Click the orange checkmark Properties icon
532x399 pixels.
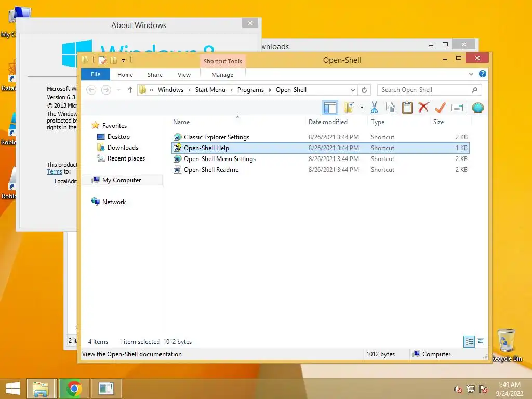click(440, 108)
